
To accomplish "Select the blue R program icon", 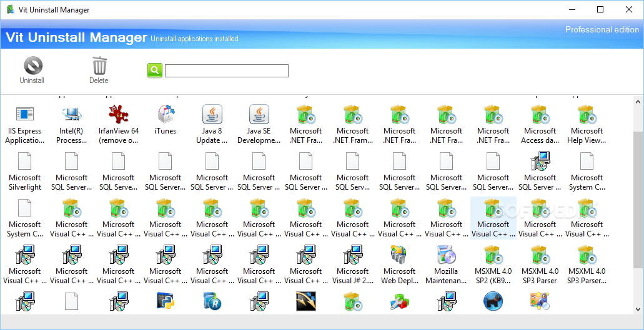I will coord(212,301).
